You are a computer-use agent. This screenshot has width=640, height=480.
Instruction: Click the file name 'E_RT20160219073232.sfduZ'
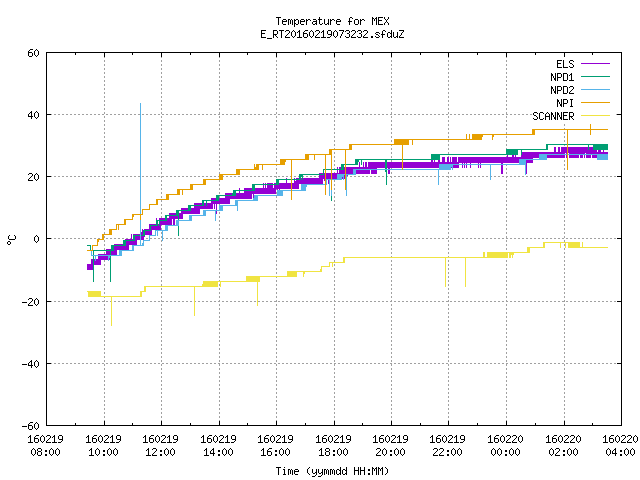(332, 34)
